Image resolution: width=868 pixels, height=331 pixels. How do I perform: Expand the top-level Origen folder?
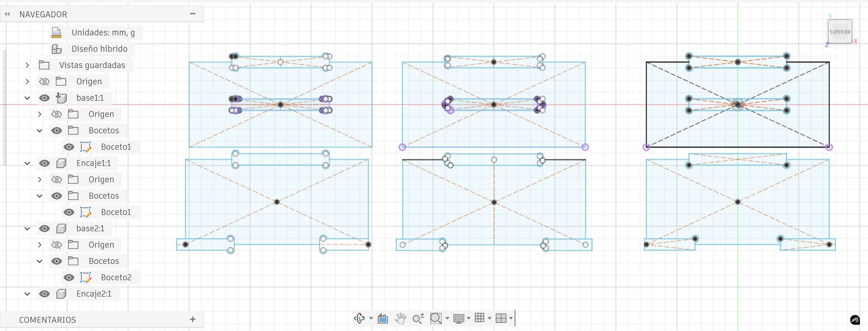click(x=27, y=82)
